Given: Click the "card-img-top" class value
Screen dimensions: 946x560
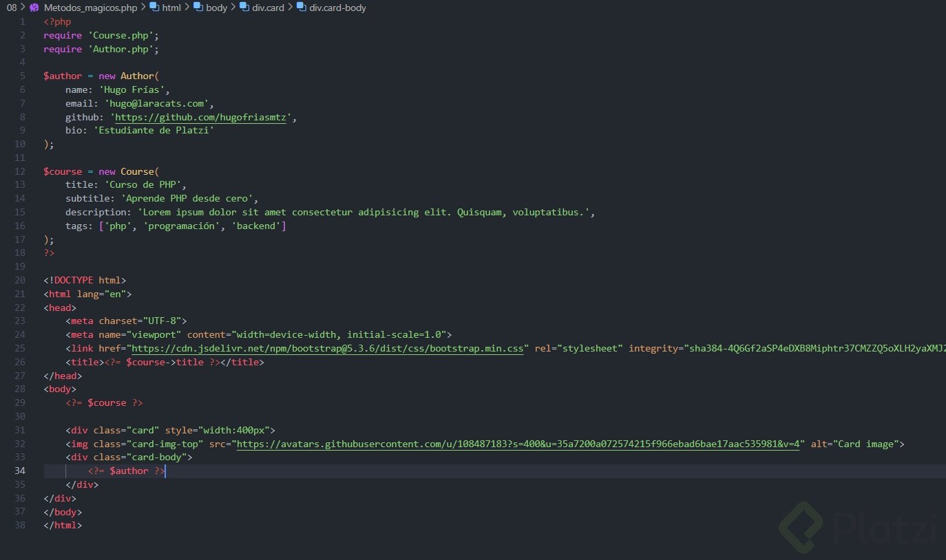Looking at the screenshot, I should point(165,444).
